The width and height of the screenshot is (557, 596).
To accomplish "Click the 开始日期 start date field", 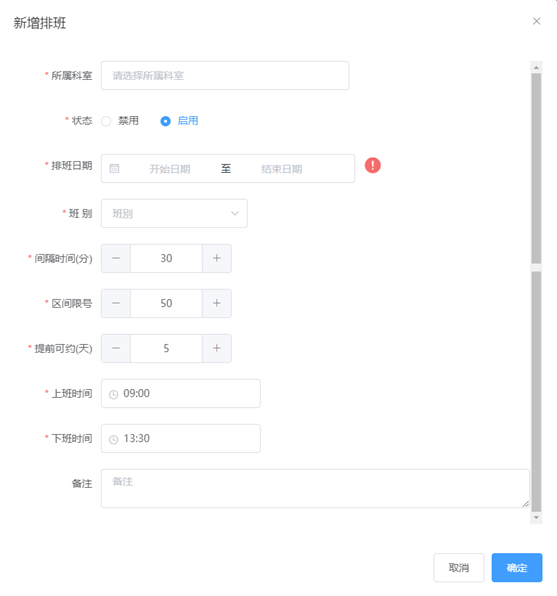I will 170,169.
